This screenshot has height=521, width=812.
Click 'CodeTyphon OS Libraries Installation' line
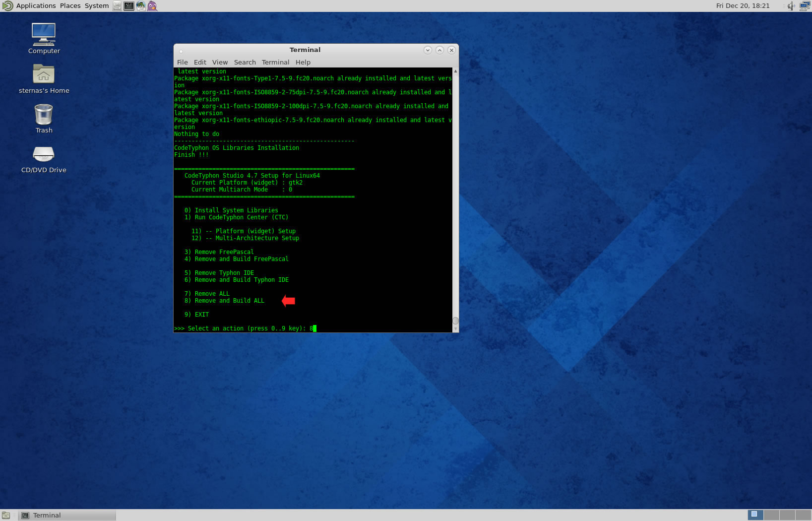[237, 148]
